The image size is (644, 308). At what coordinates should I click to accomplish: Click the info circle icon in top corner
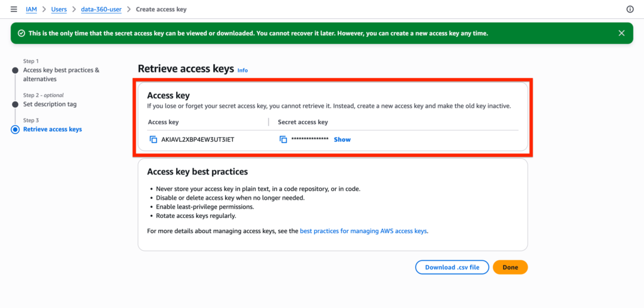click(630, 9)
